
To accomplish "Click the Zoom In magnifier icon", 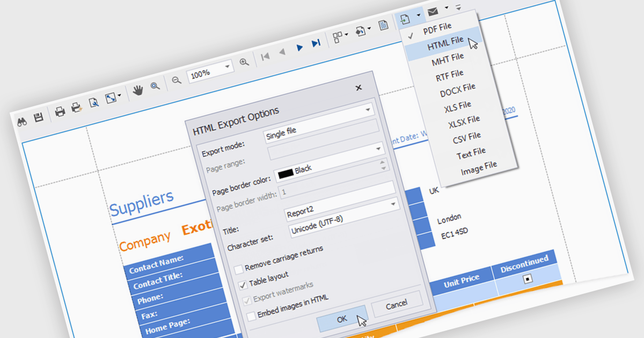I will click(x=244, y=63).
